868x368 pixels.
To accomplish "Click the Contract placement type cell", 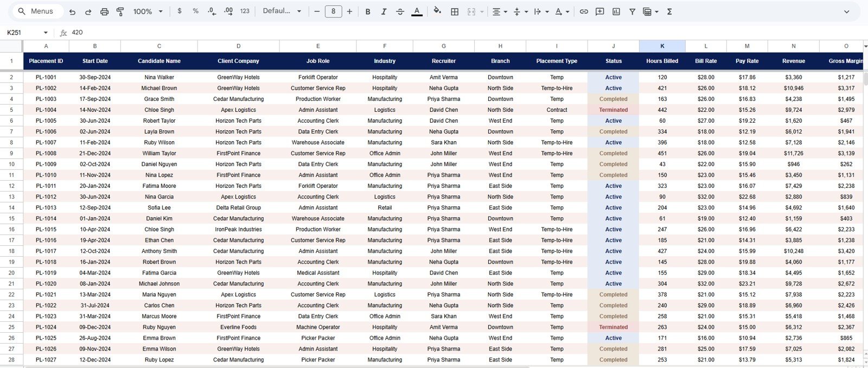I will [557, 110].
